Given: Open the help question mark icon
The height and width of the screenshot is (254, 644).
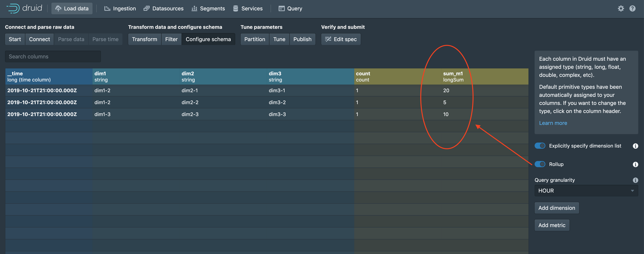Looking at the screenshot, I should click(632, 8).
